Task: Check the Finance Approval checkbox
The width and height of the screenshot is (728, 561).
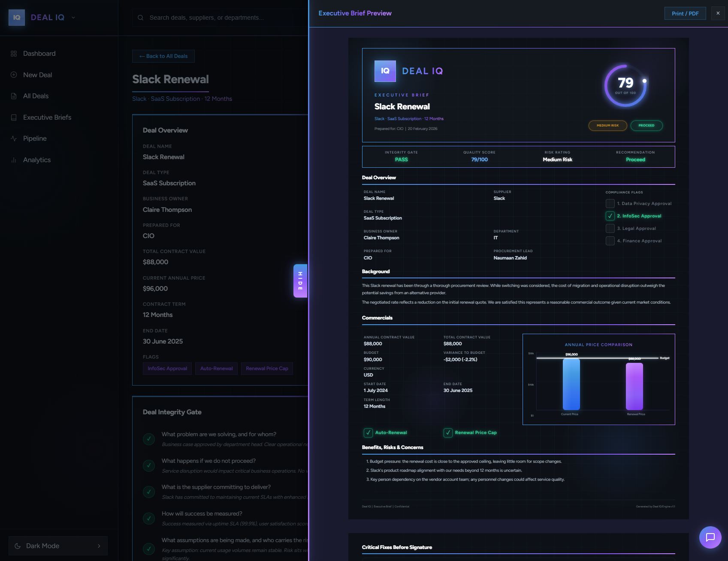Action: pos(610,241)
